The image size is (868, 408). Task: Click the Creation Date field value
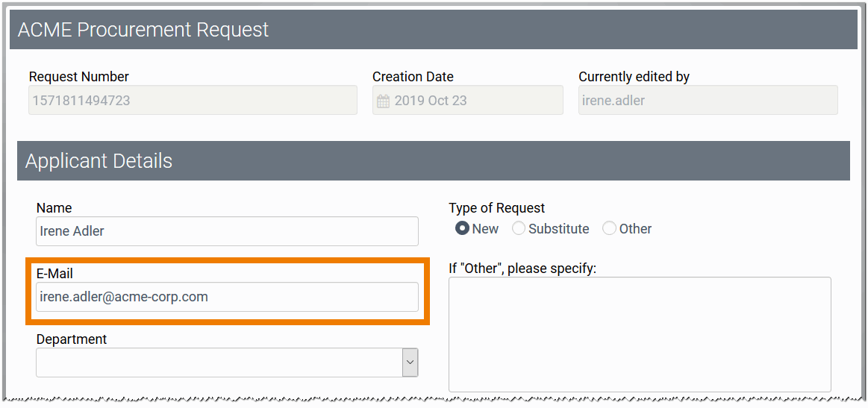tap(431, 101)
